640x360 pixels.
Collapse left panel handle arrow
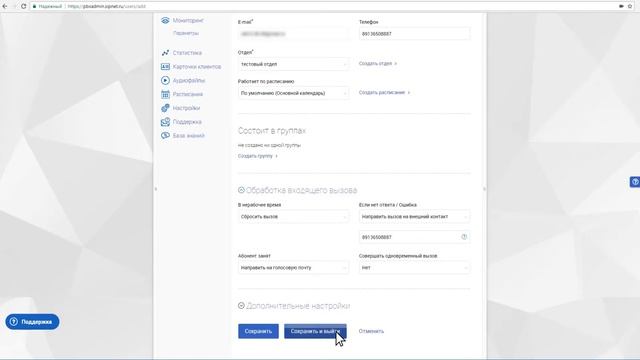point(156,189)
